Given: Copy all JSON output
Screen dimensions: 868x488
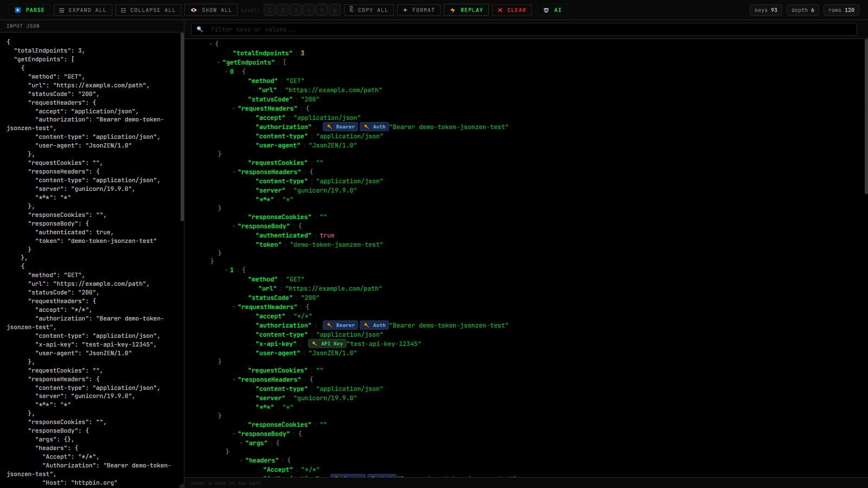Looking at the screenshot, I should (x=369, y=10).
